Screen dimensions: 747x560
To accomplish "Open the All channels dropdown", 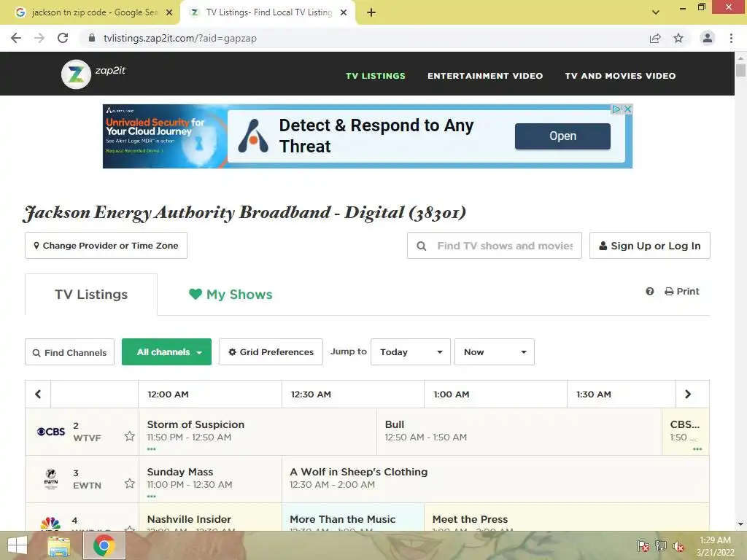I will point(167,352).
